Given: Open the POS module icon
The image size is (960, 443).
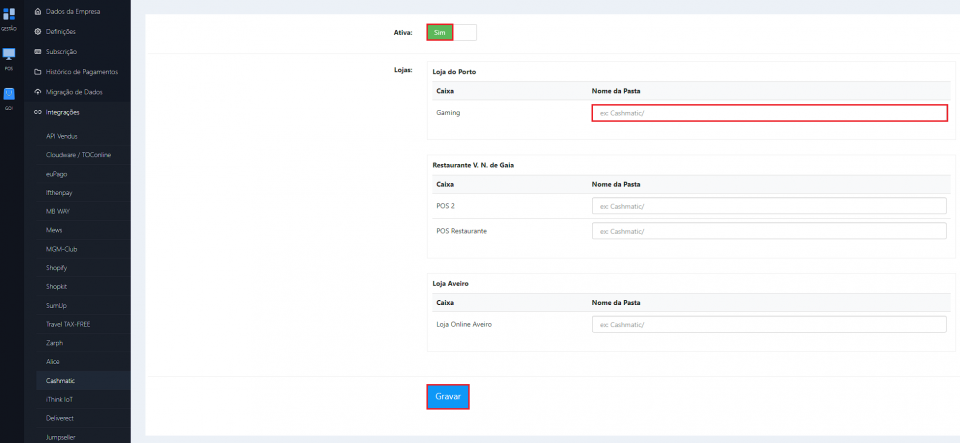Looking at the screenshot, I should tap(8, 55).
